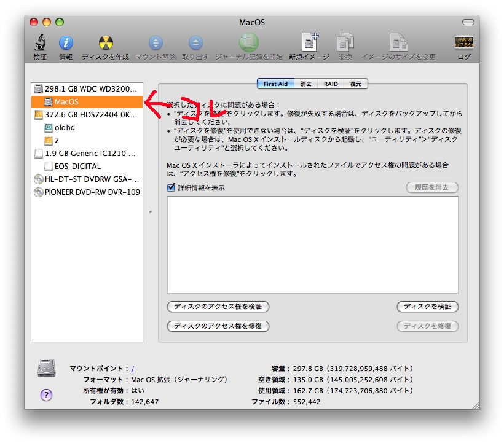Click the window title MacOS
The width and height of the screenshot is (504, 443).
(252, 22)
